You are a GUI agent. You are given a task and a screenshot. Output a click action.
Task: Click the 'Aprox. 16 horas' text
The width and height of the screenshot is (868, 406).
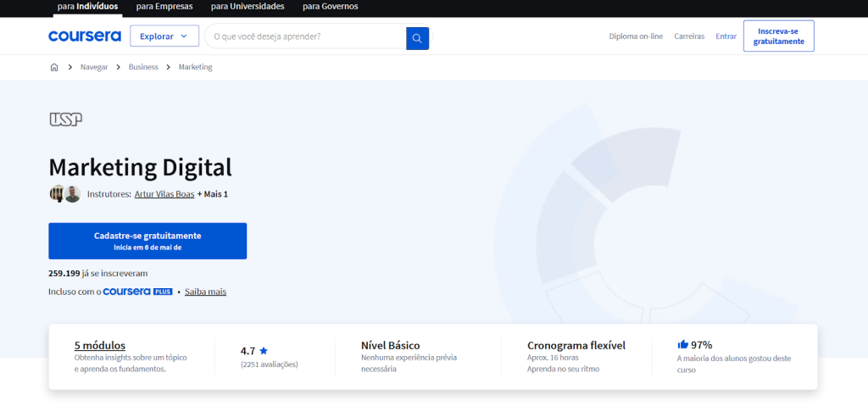[553, 357]
